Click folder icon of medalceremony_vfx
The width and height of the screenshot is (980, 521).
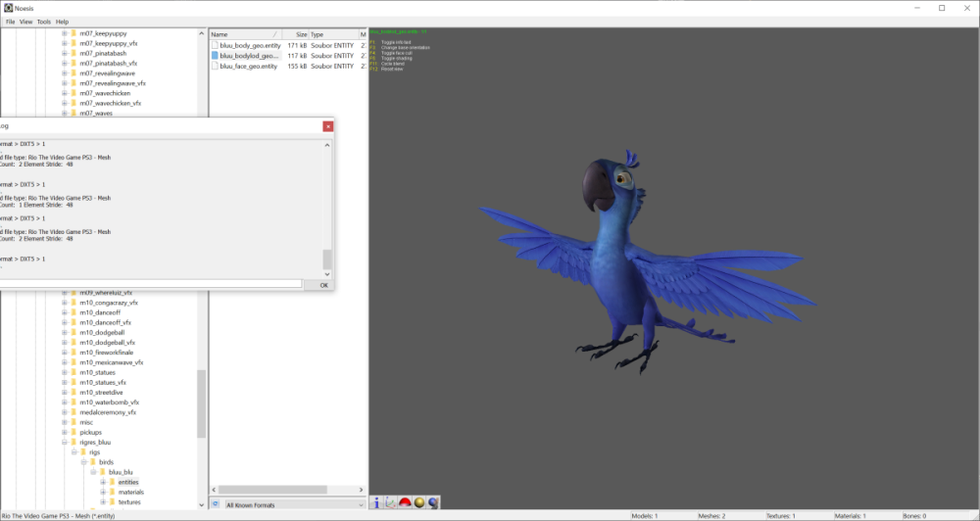[x=73, y=412]
